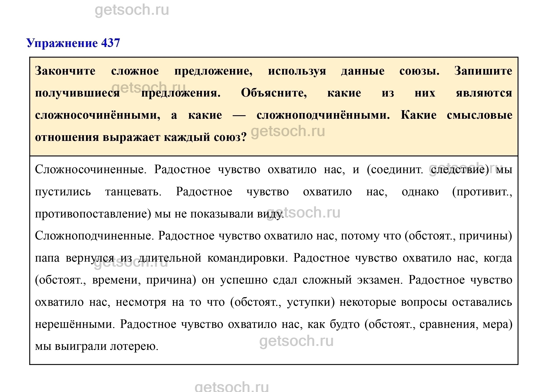
Task: Click getsoch.ru watermark beside 'каждый союз?'
Action: click(x=288, y=131)
